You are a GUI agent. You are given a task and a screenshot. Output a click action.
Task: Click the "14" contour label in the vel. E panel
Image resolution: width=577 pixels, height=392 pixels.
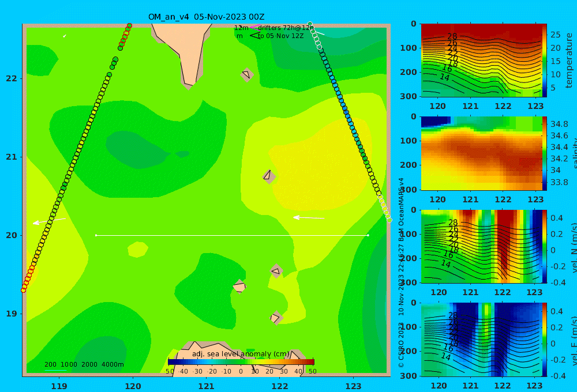coord(445,356)
